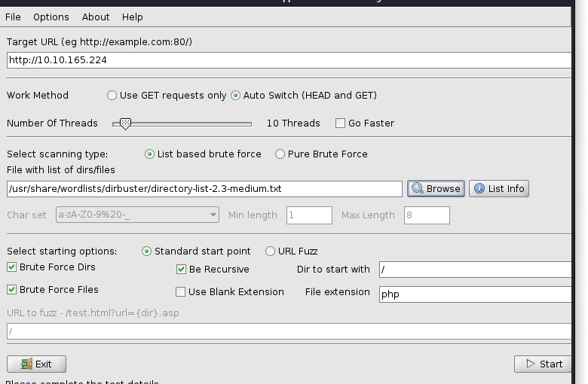This screenshot has width=588, height=384.
Task: Click the File extension field containing php
Action: click(475, 294)
